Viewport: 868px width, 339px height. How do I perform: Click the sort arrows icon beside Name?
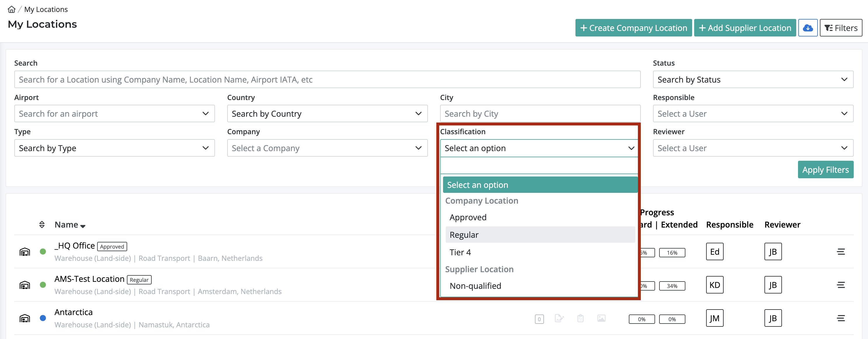[42, 225]
